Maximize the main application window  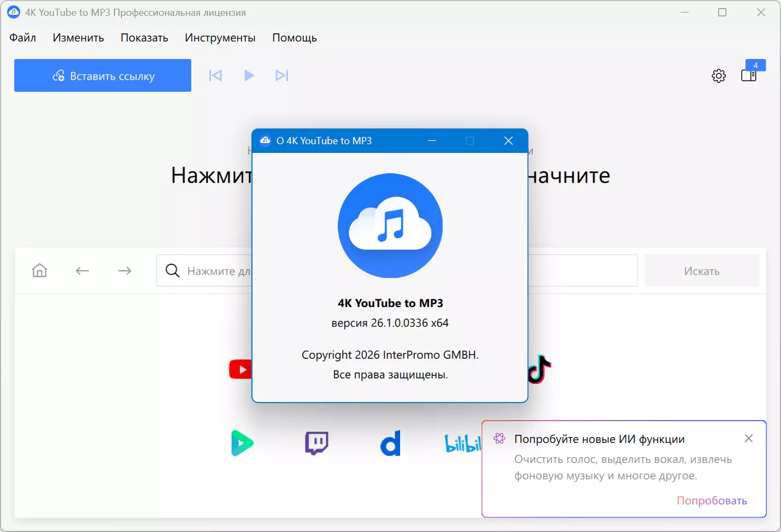click(722, 12)
